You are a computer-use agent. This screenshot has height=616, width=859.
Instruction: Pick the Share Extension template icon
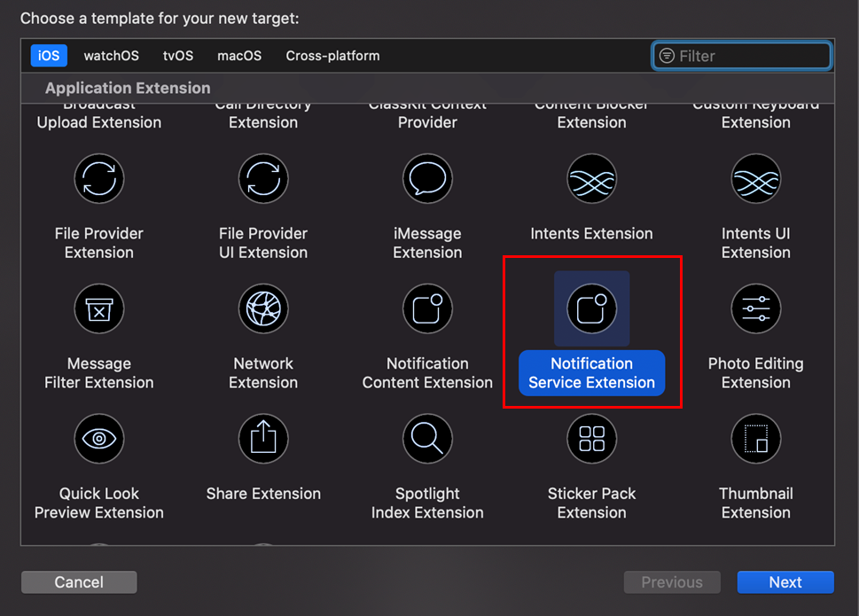tap(263, 439)
